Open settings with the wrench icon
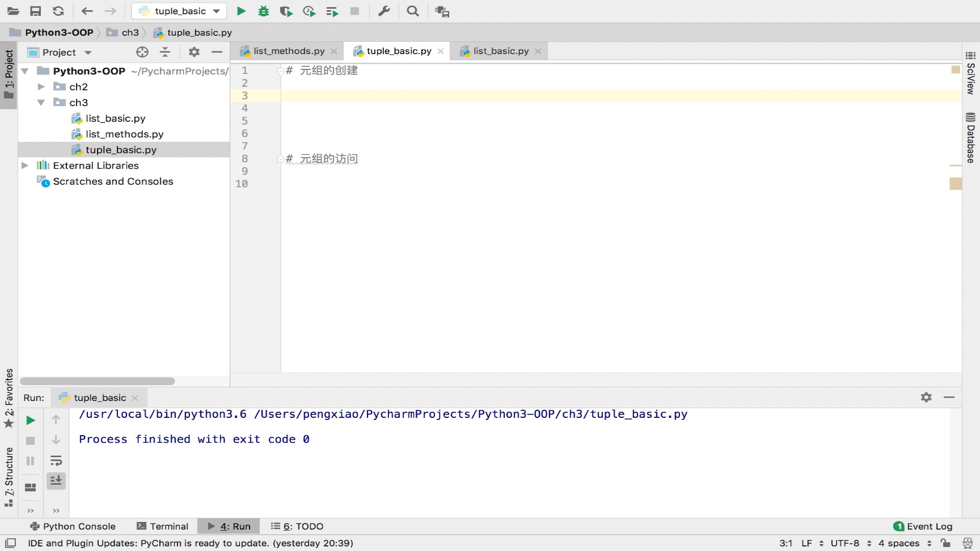 pyautogui.click(x=384, y=11)
